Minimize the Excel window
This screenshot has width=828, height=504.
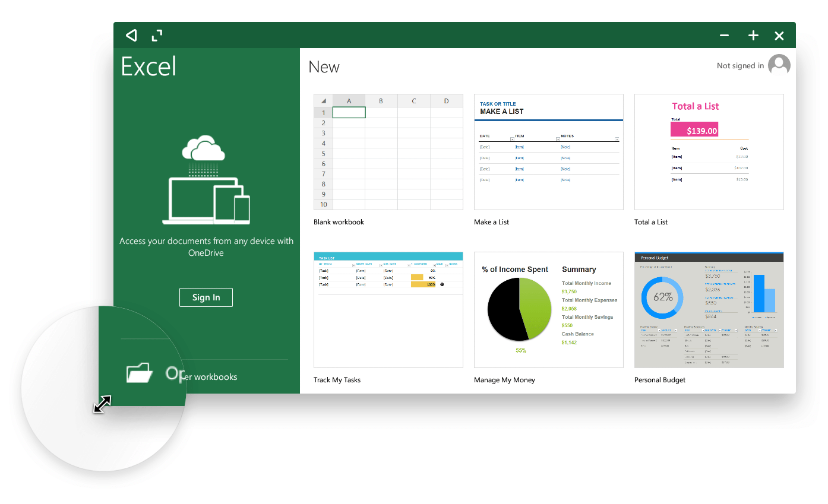(x=724, y=36)
